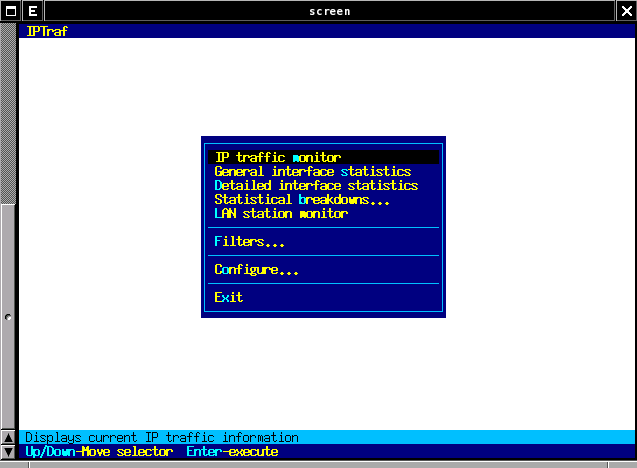Open Configure... menu entry
The height and width of the screenshot is (468, 637).
coord(323,269)
